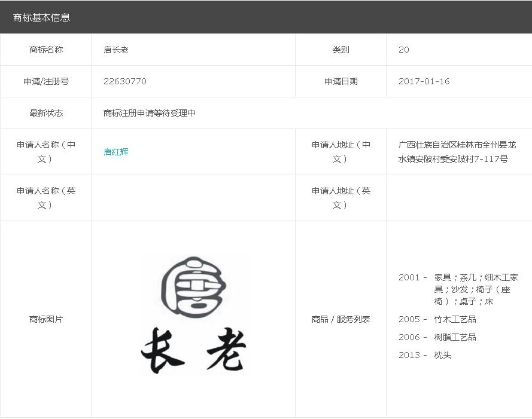This screenshot has height=419, width=532.
Task: Click registration number 22630770
Action: point(125,81)
